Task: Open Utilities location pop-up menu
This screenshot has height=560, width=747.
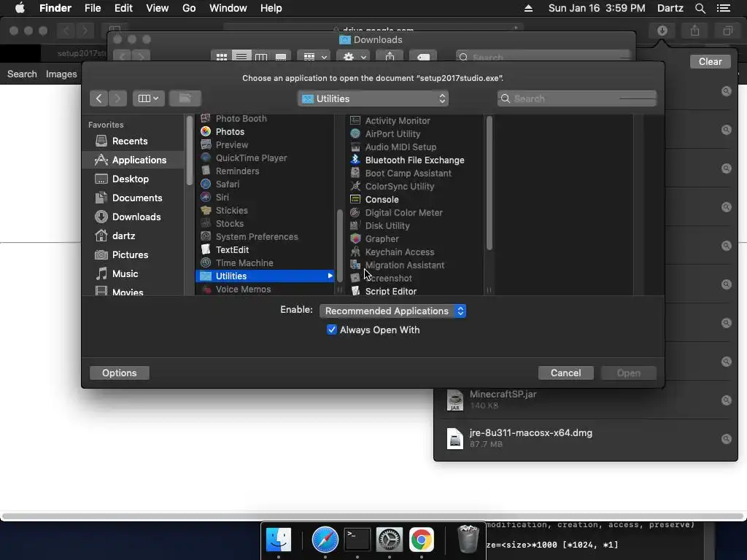Action: coord(373,98)
